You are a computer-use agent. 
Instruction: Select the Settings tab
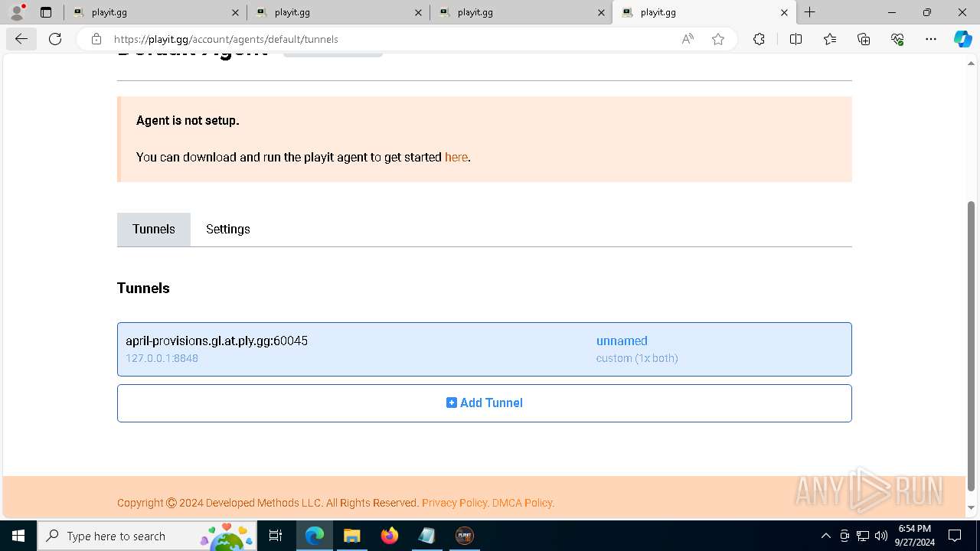[x=228, y=229]
